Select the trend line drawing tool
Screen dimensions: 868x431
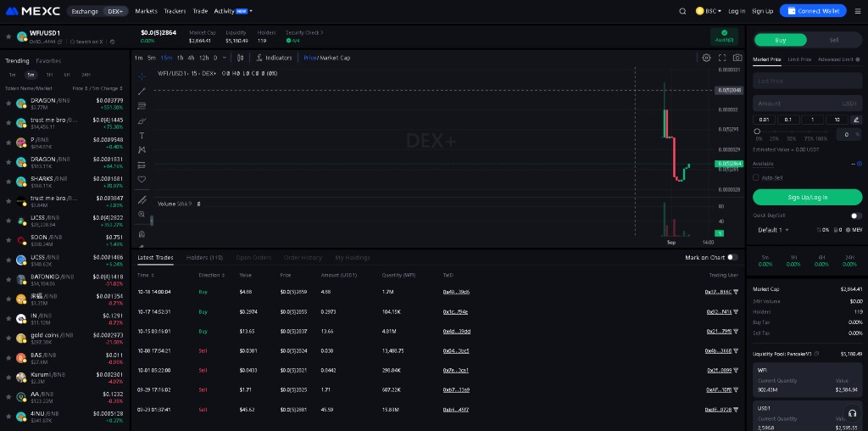142,91
